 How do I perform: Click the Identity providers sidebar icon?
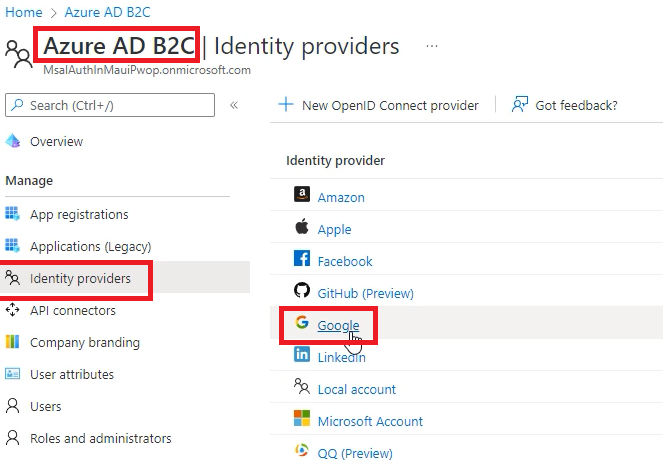(12, 278)
